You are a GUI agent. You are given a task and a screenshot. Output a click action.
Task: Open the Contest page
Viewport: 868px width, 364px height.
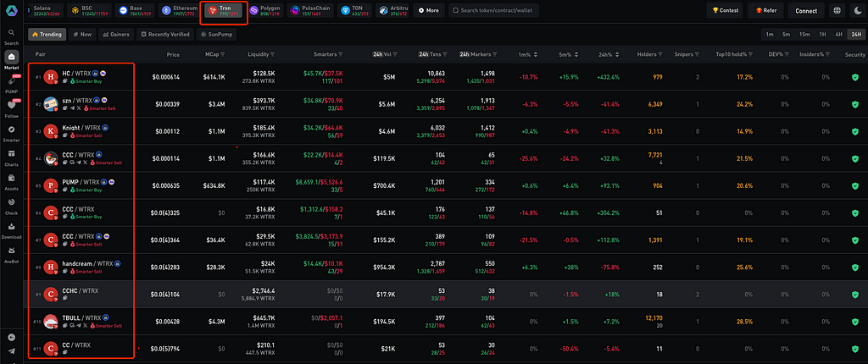click(x=726, y=10)
